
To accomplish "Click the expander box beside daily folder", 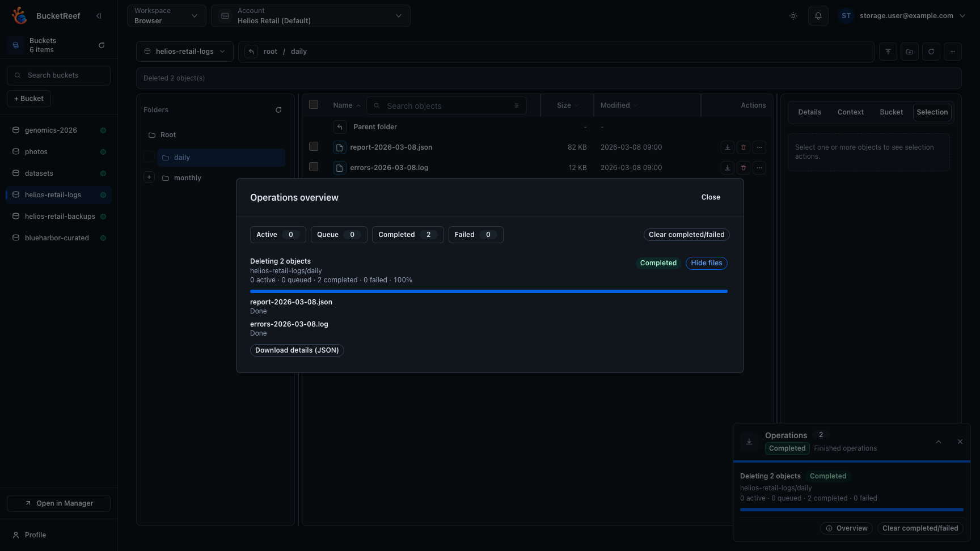I will (x=149, y=156).
